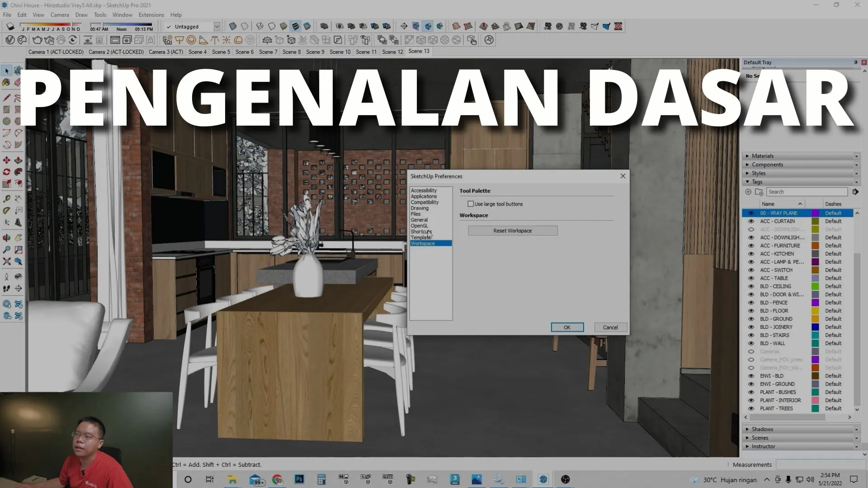Open File Explorer from the taskbar

click(232, 479)
